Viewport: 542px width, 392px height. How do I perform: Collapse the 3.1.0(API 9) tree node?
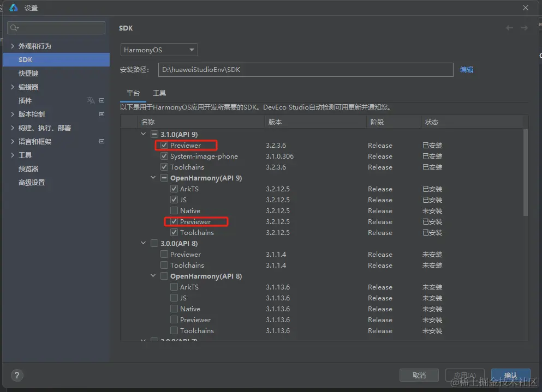(x=143, y=134)
